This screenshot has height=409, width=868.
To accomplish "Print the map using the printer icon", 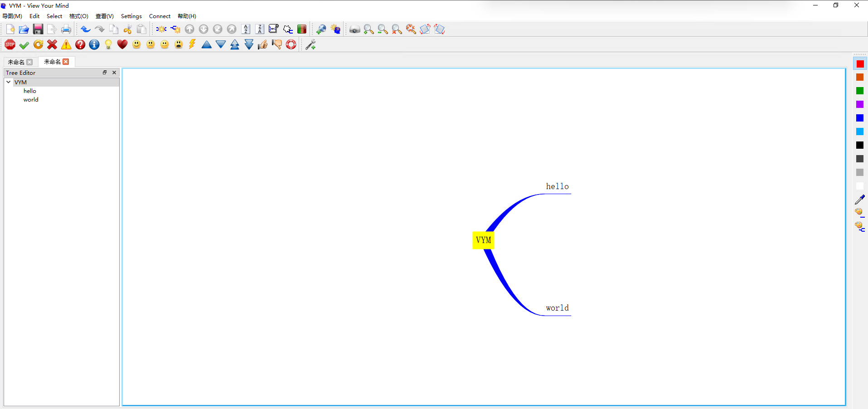I will click(66, 29).
